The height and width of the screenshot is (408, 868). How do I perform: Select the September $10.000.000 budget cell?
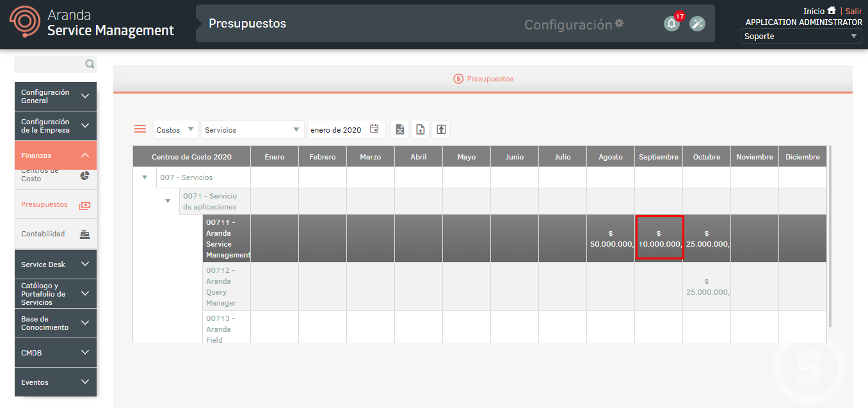[659, 238]
